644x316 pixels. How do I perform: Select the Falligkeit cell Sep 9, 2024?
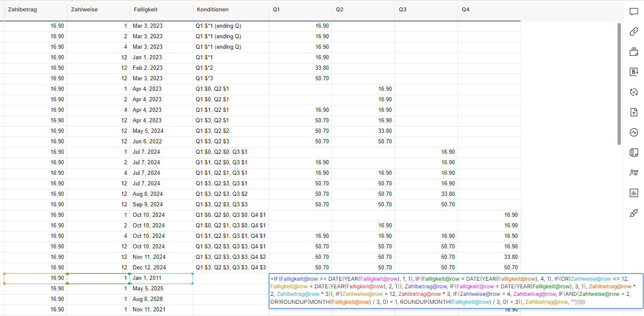(x=162, y=204)
